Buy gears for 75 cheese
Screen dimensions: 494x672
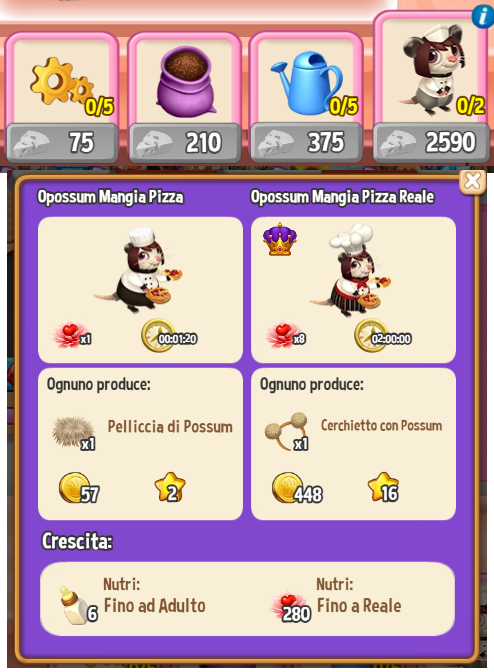click(62, 143)
